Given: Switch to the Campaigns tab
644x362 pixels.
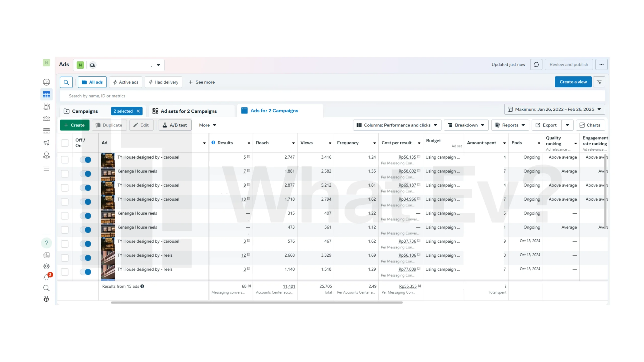Looking at the screenshot, I should (85, 111).
